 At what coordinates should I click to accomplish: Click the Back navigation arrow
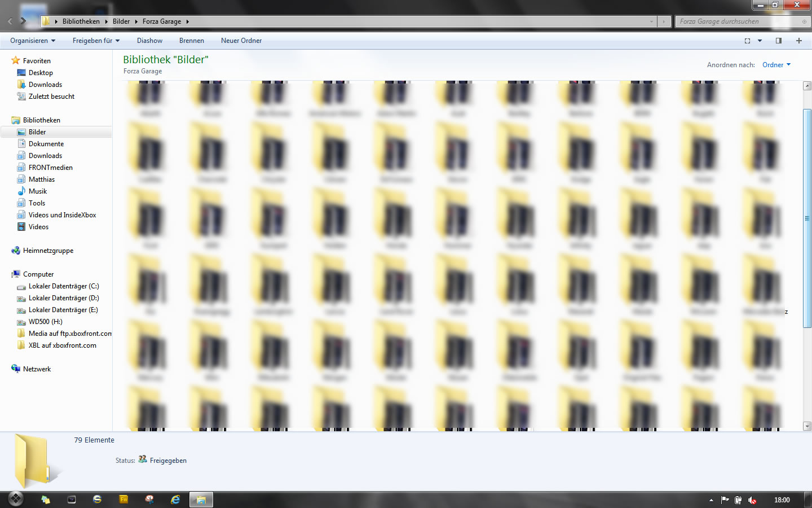(10, 21)
